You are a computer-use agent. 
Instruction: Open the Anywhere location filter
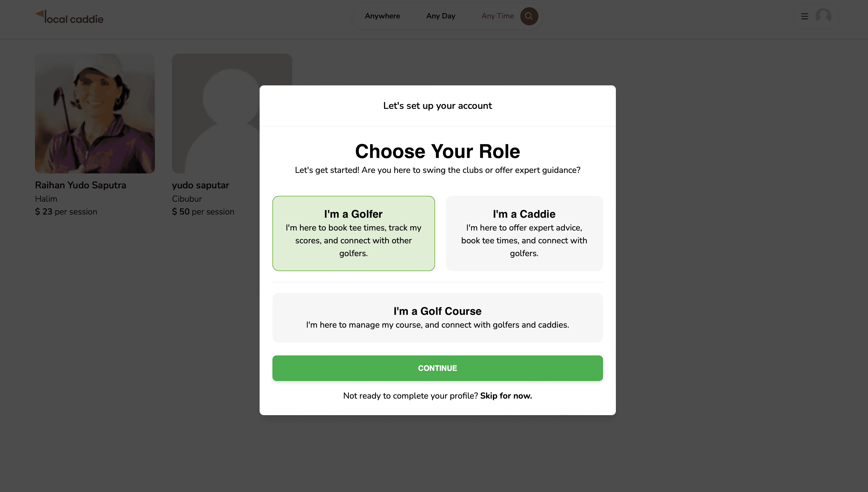pyautogui.click(x=382, y=16)
